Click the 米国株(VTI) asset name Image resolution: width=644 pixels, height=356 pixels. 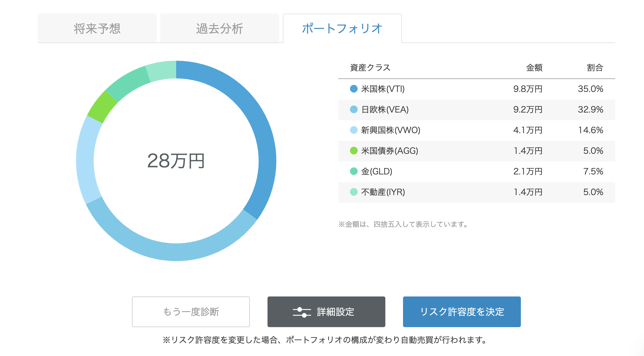pyautogui.click(x=383, y=89)
